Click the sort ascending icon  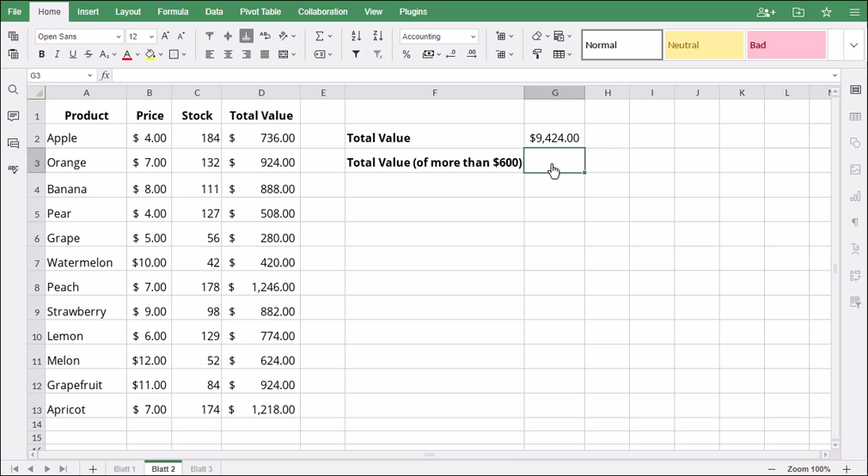[357, 36]
